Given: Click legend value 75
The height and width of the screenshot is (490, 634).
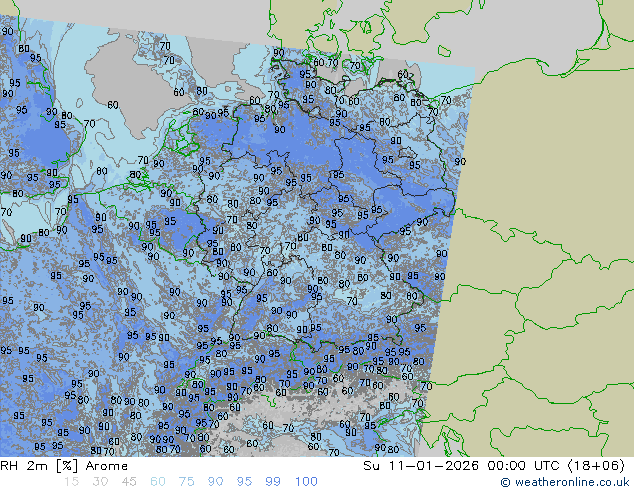Looking at the screenshot, I should click(x=186, y=482).
